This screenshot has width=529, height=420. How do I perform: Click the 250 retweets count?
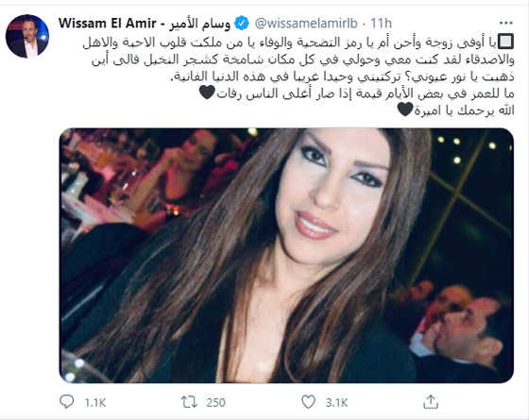coord(215,402)
